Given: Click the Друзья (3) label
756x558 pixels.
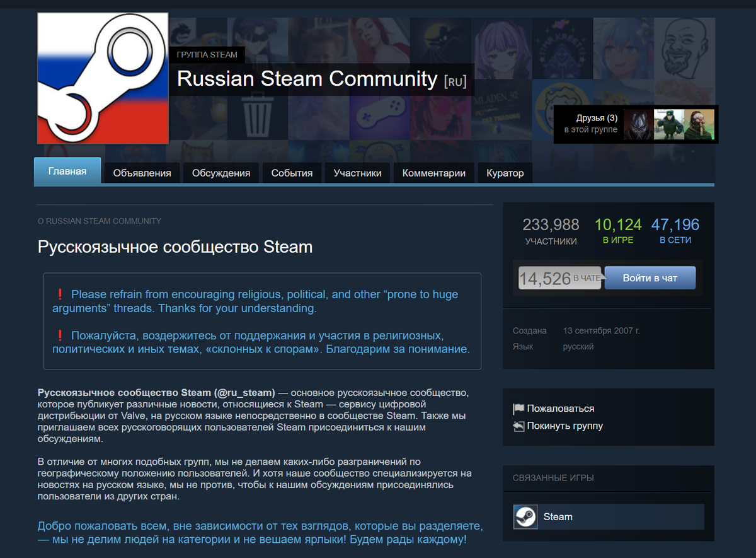Looking at the screenshot, I should point(597,118).
